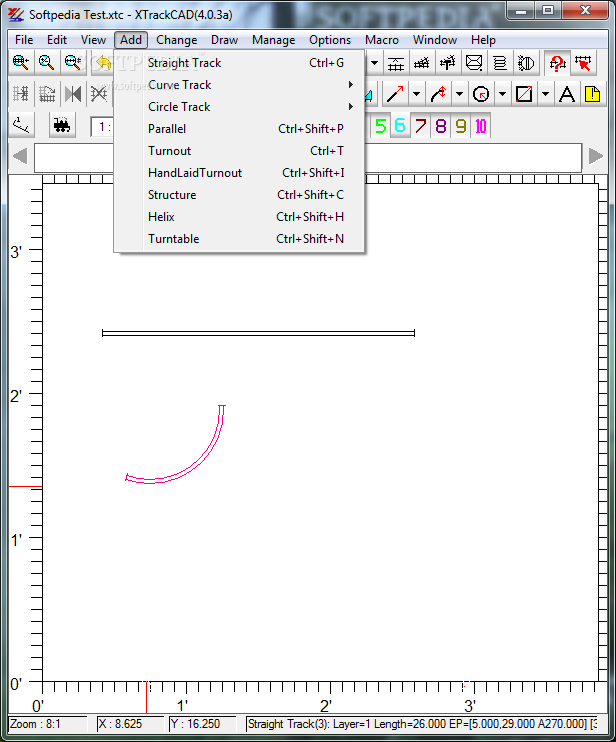Open the Window menu
616x742 pixels.
click(x=435, y=40)
